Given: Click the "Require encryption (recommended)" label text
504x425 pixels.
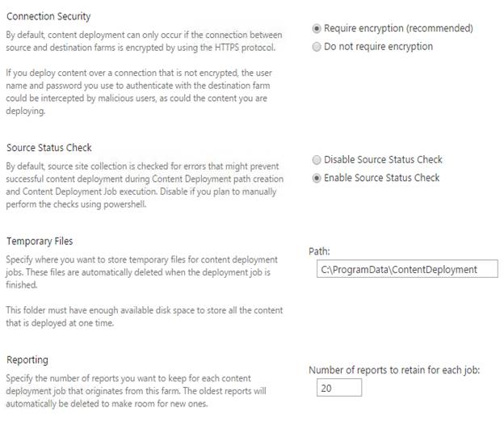Looking at the screenshot, I should point(398,28).
